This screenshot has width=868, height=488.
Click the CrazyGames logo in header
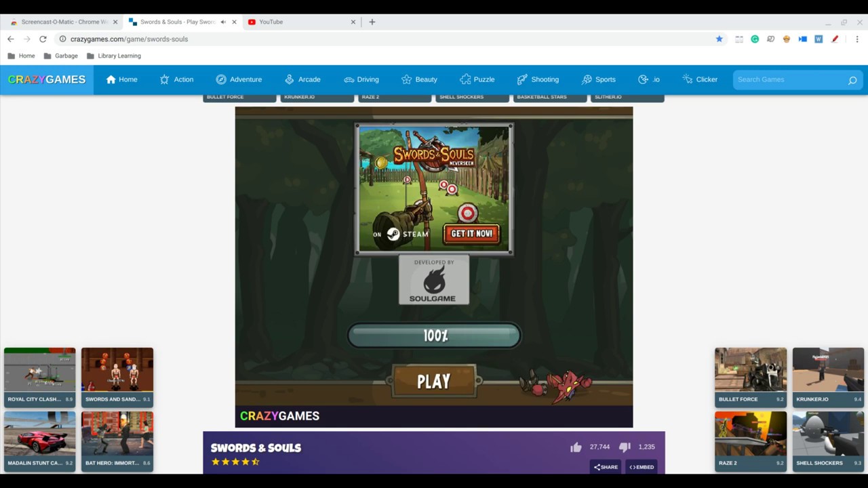point(47,79)
